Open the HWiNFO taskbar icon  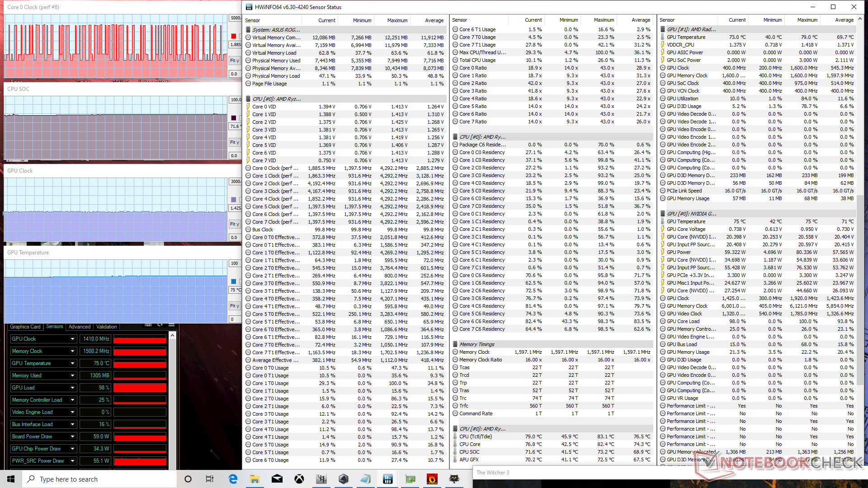click(x=387, y=479)
